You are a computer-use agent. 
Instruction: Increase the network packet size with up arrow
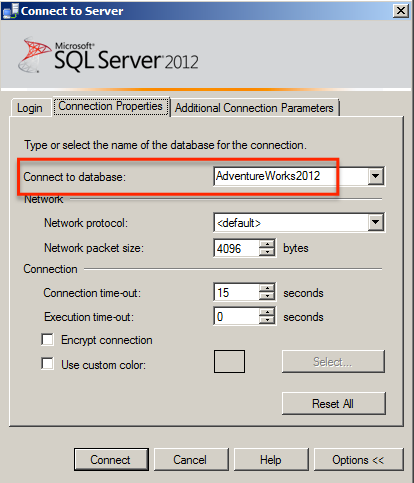click(x=267, y=244)
